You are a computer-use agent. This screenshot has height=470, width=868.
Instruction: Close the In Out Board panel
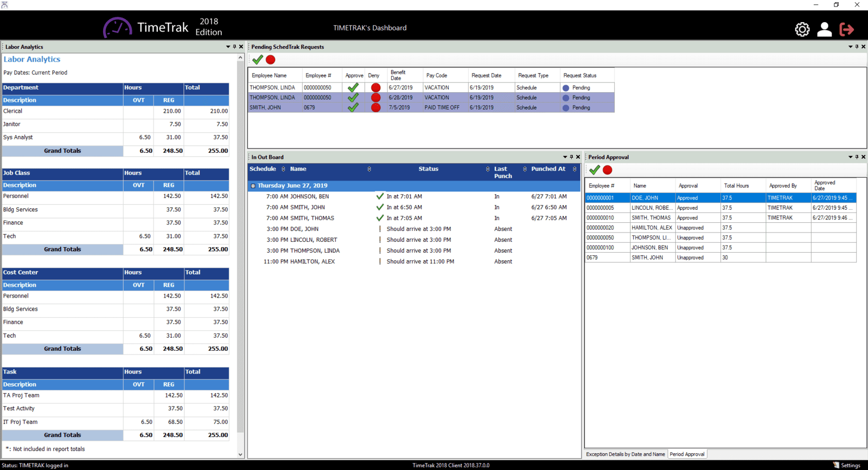coord(578,157)
